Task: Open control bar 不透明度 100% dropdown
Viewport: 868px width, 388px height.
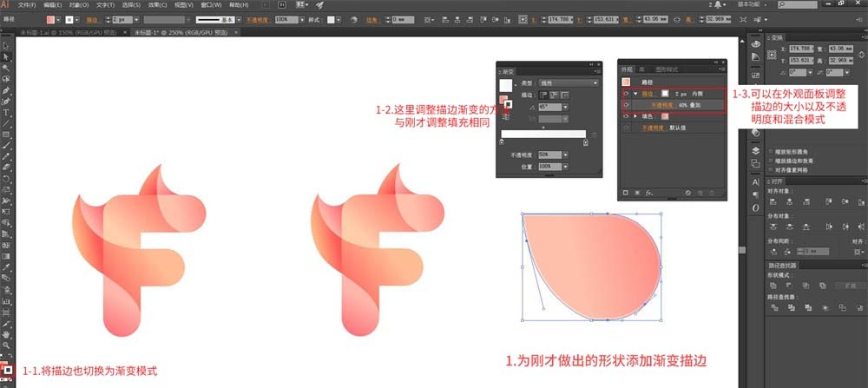Action: (x=302, y=20)
